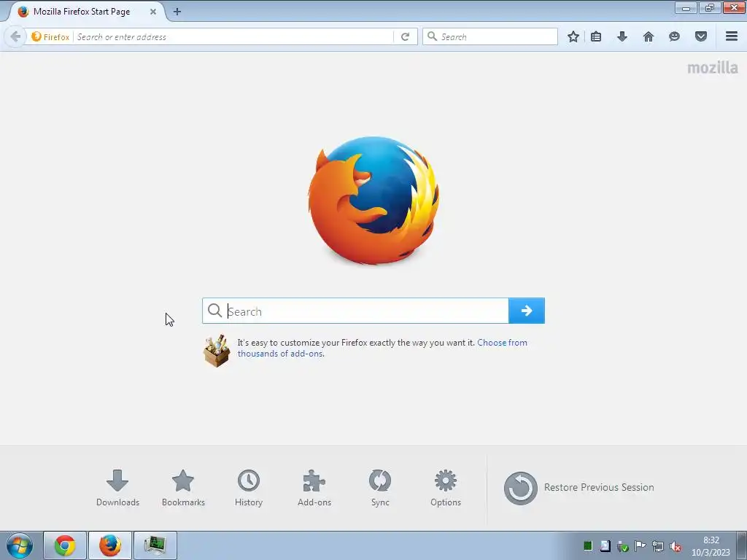Open the hamburger menu
Screen dimensions: 747x560
tap(732, 36)
